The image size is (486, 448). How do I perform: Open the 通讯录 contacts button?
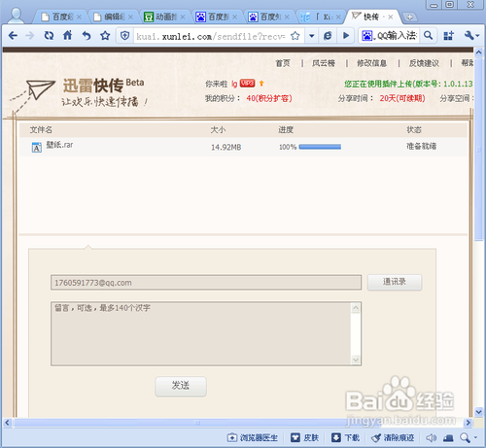395,282
